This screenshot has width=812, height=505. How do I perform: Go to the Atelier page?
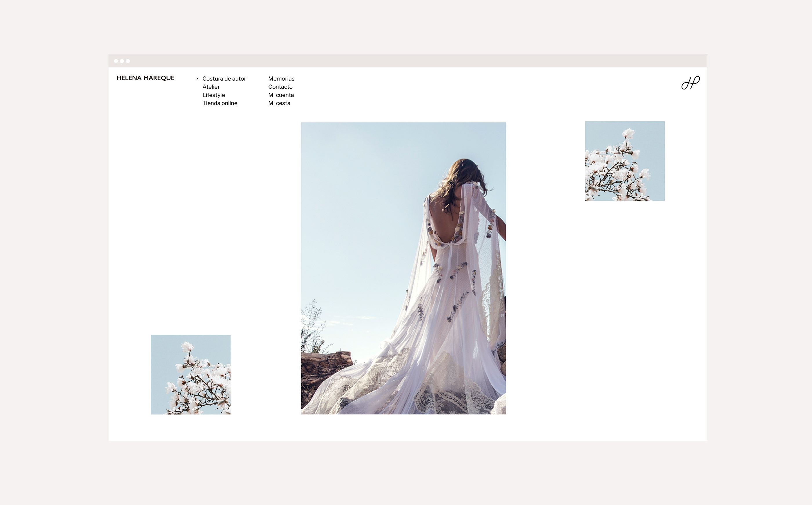211,87
